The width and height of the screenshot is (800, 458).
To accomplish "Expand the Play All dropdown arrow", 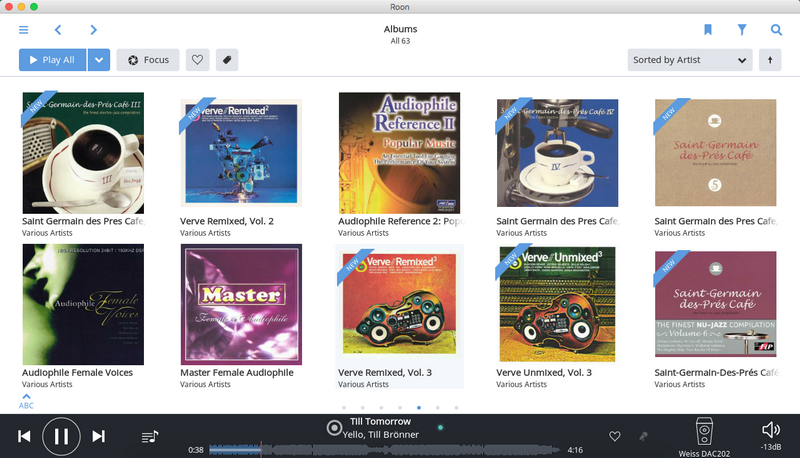I will pos(98,60).
